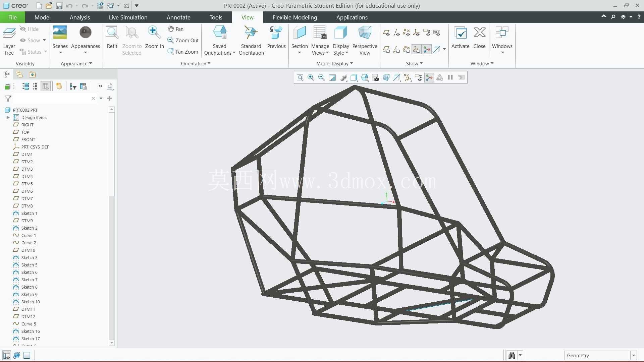Screen dimensions: 644x362
Task: Switch to the Analysis tab
Action: point(79,17)
